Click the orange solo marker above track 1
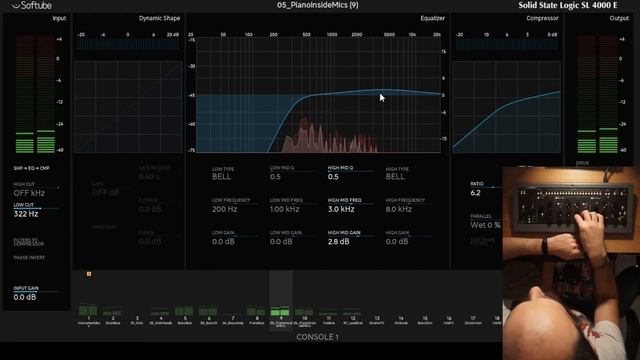640x360 pixels. [x=89, y=274]
